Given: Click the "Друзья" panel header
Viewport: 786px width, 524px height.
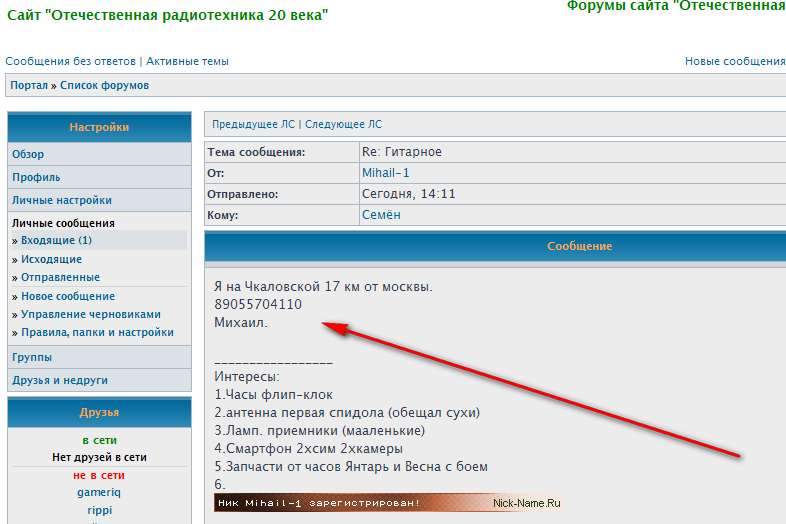Looking at the screenshot, I should tap(99, 413).
